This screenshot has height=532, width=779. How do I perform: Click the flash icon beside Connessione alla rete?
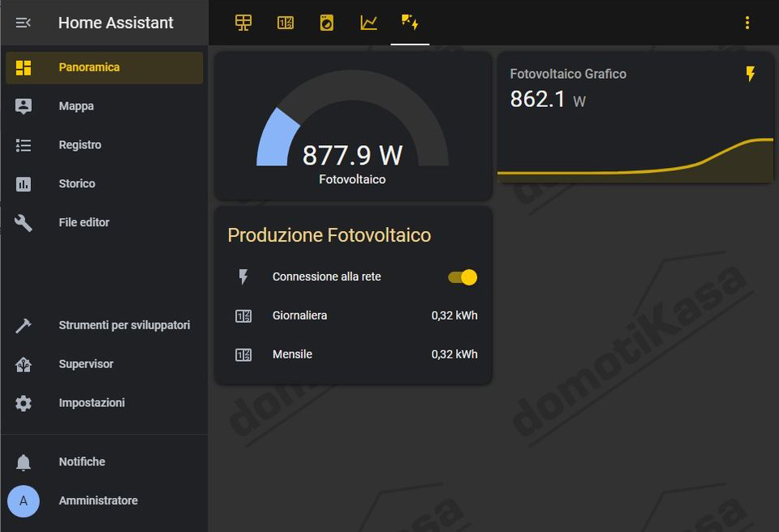[x=243, y=277]
